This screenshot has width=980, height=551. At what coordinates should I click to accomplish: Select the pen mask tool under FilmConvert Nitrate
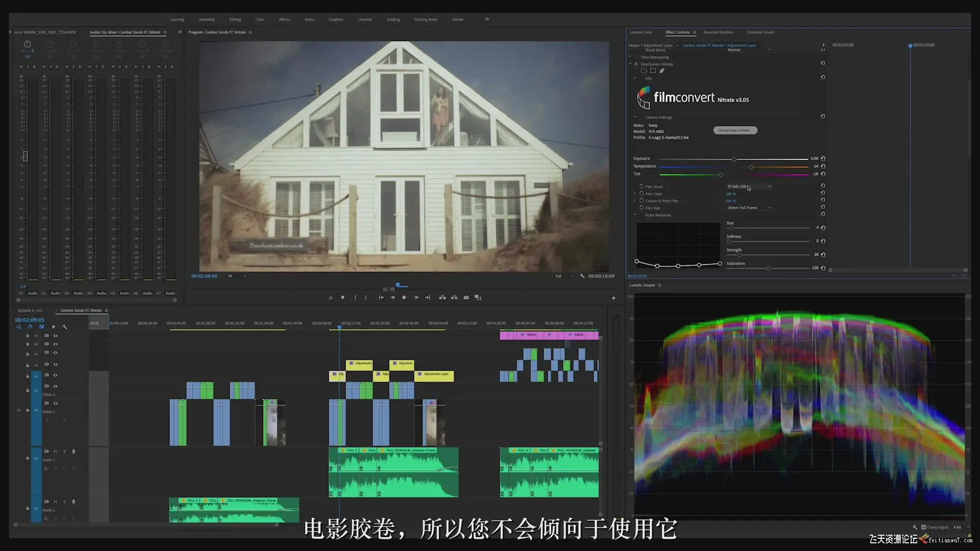pos(662,71)
